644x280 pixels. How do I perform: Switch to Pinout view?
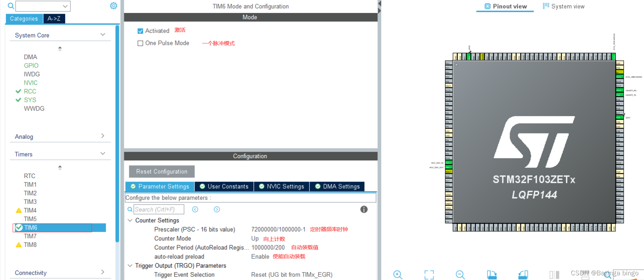pyautogui.click(x=505, y=6)
